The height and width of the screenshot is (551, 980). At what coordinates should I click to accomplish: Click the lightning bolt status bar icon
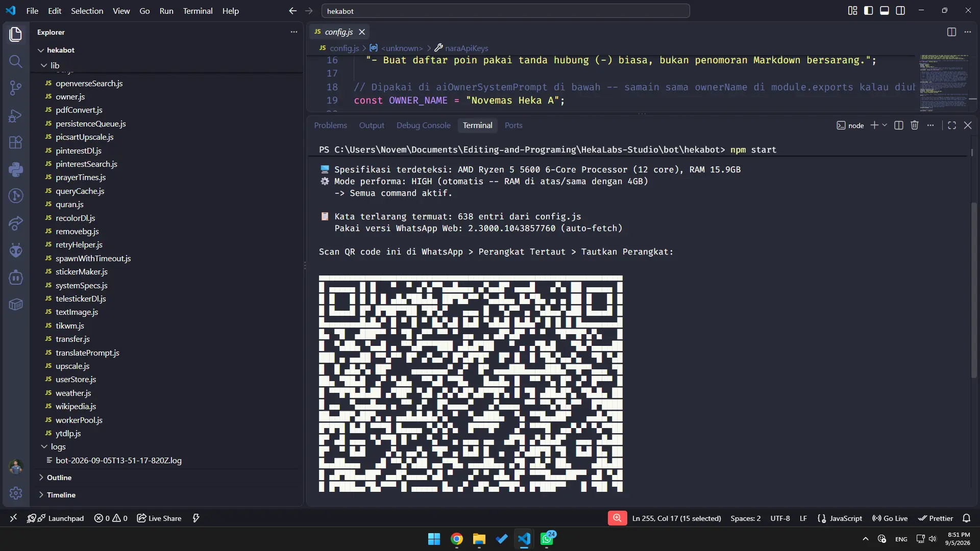click(196, 518)
